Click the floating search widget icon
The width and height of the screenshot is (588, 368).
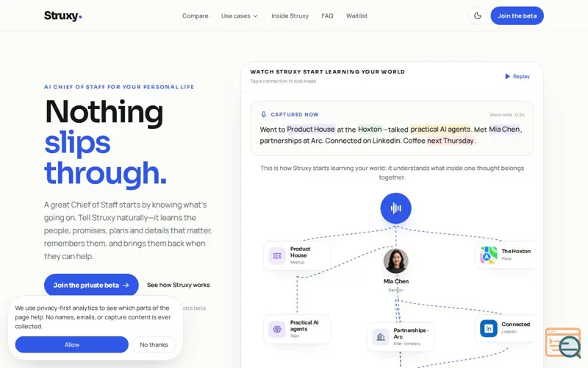(x=563, y=342)
